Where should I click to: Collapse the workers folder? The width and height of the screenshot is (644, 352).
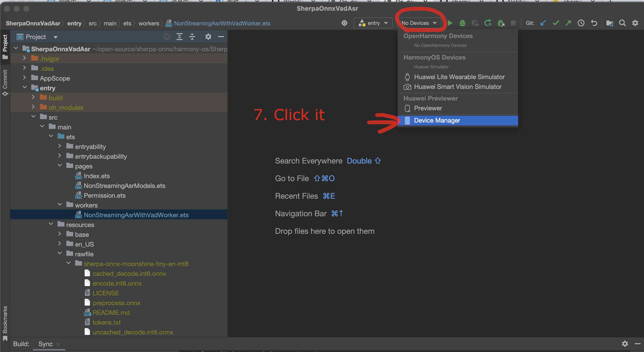[60, 204]
